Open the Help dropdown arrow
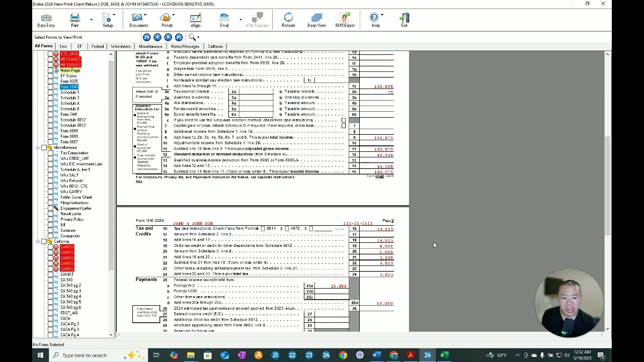This screenshot has height=362, width=644. click(382, 15)
